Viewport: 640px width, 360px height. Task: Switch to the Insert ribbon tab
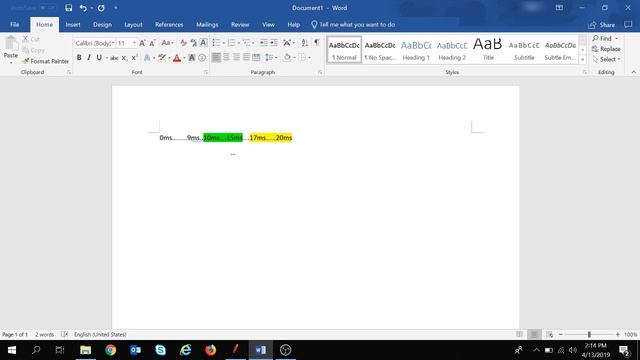[x=73, y=24]
